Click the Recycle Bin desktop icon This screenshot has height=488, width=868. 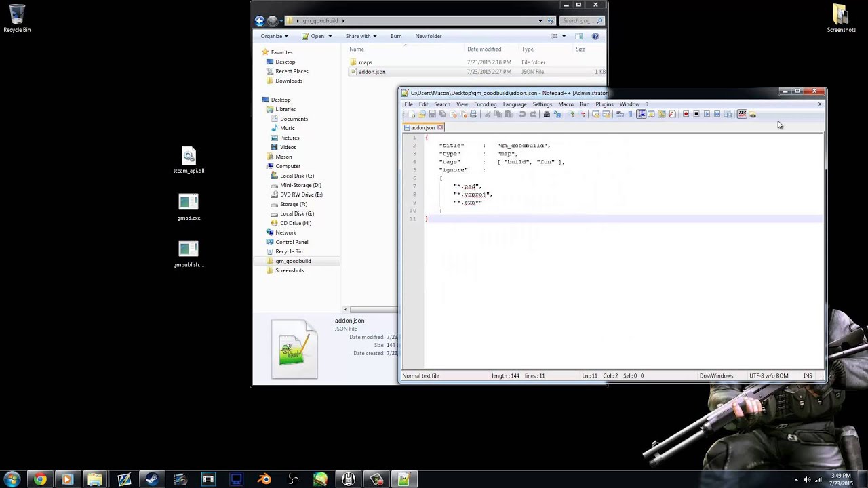tap(17, 18)
